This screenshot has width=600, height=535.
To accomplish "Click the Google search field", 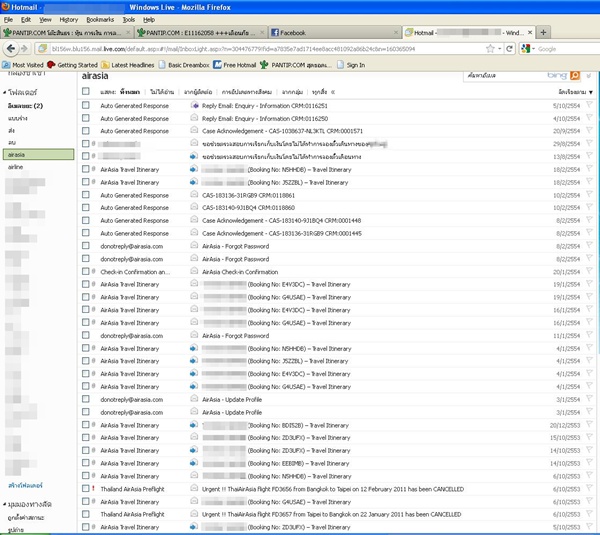I will coord(568,49).
